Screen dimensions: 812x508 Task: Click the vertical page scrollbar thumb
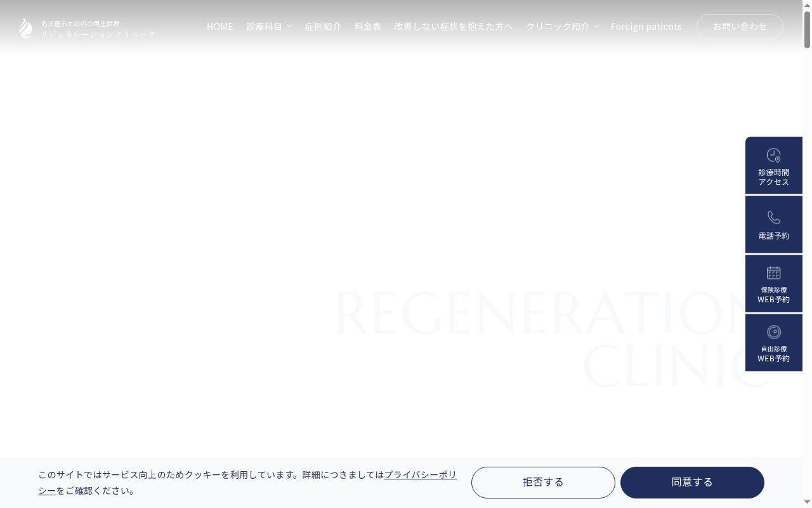click(x=807, y=29)
